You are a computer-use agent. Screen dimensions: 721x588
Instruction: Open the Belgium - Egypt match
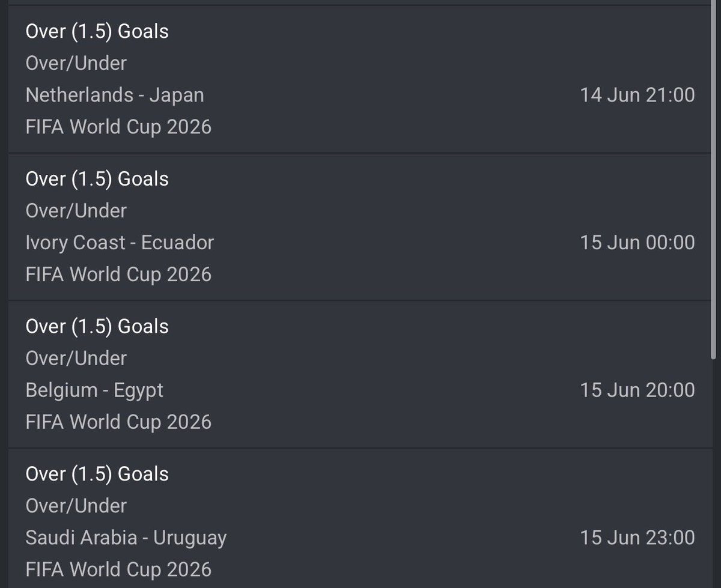point(94,390)
